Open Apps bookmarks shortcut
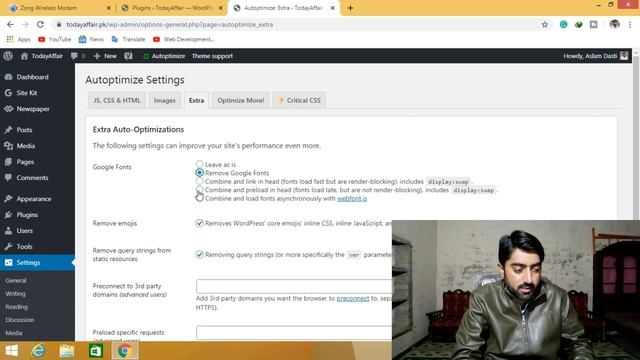Image resolution: width=640 pixels, height=360 pixels. coord(19,39)
